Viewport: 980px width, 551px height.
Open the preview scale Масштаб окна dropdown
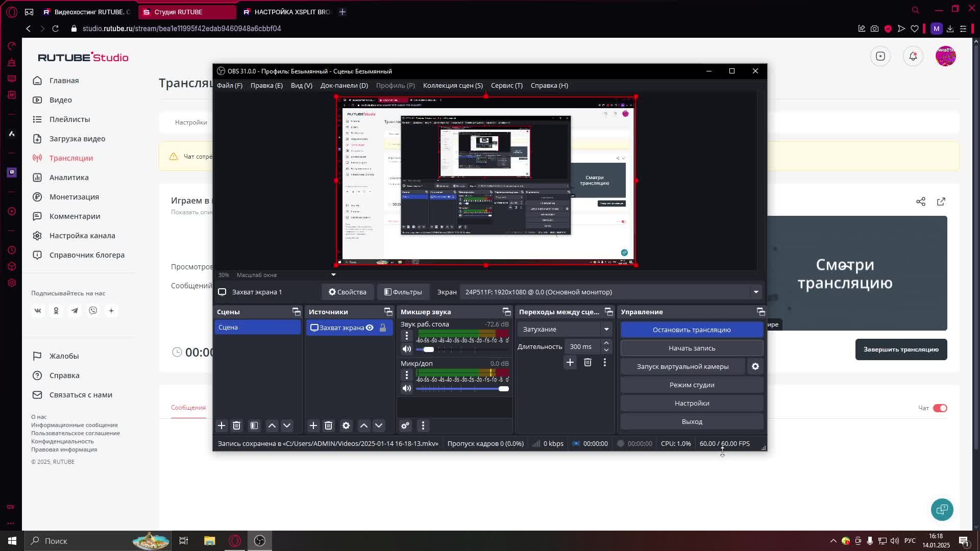(333, 274)
